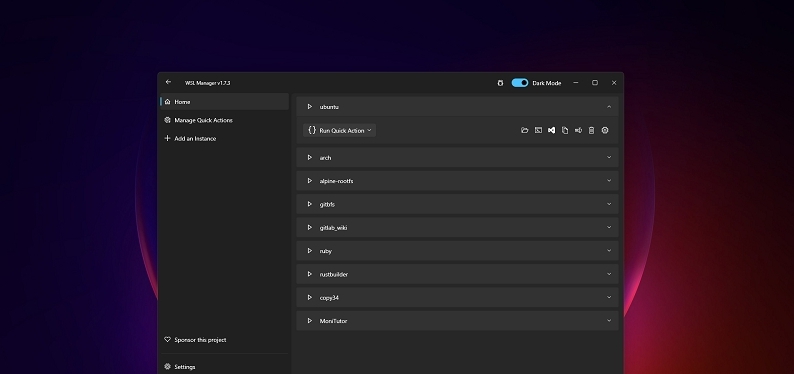Maximize the WSL Manager window
The height and width of the screenshot is (374, 794).
coord(595,82)
